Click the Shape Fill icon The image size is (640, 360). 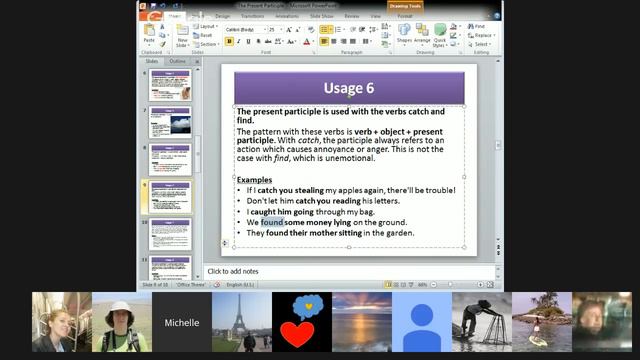454,26
